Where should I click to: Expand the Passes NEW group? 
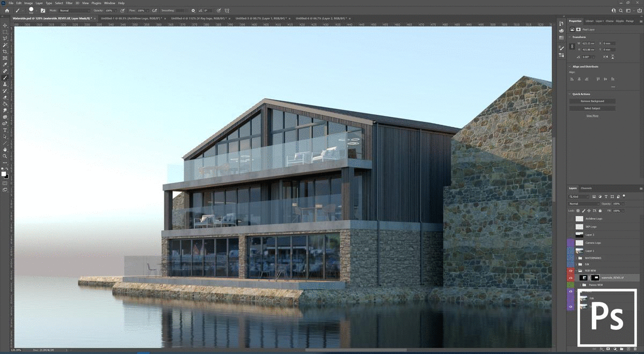(580, 285)
